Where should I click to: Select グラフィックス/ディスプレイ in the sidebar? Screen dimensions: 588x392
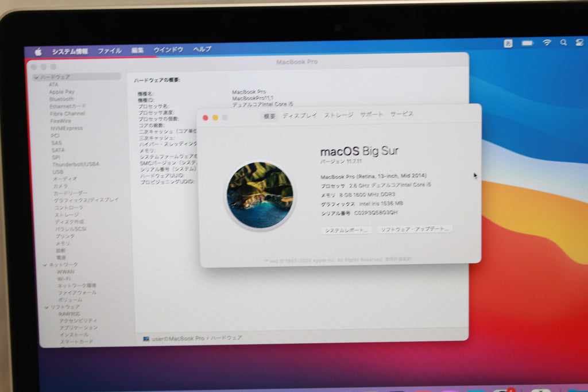click(86, 200)
